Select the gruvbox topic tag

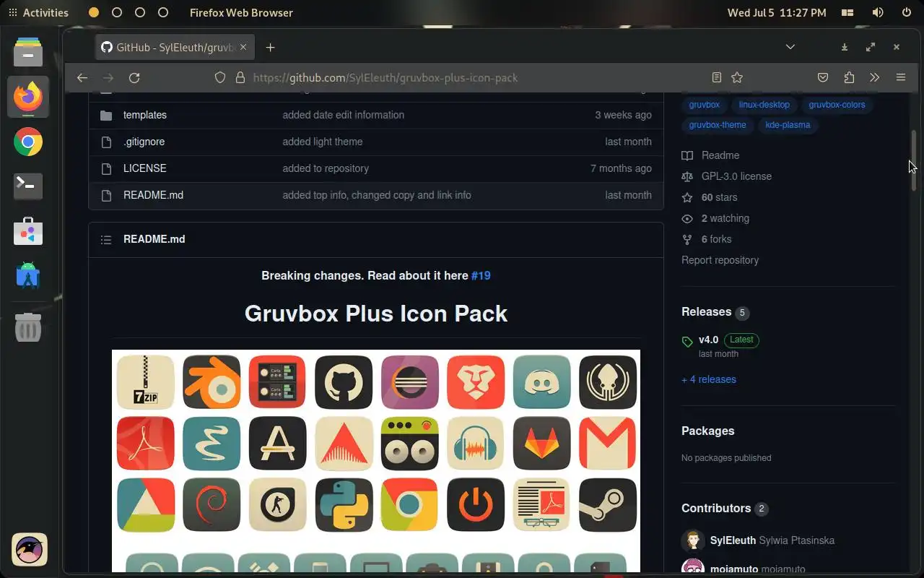tap(705, 105)
